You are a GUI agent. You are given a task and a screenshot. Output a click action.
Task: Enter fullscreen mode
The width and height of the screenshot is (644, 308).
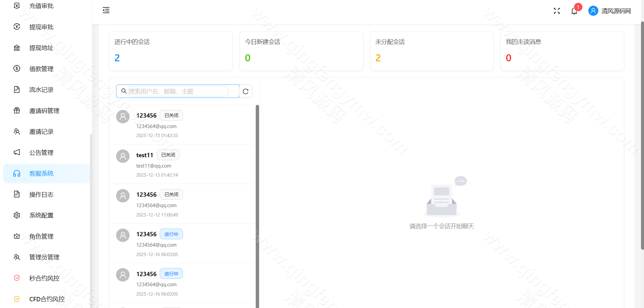[556, 11]
